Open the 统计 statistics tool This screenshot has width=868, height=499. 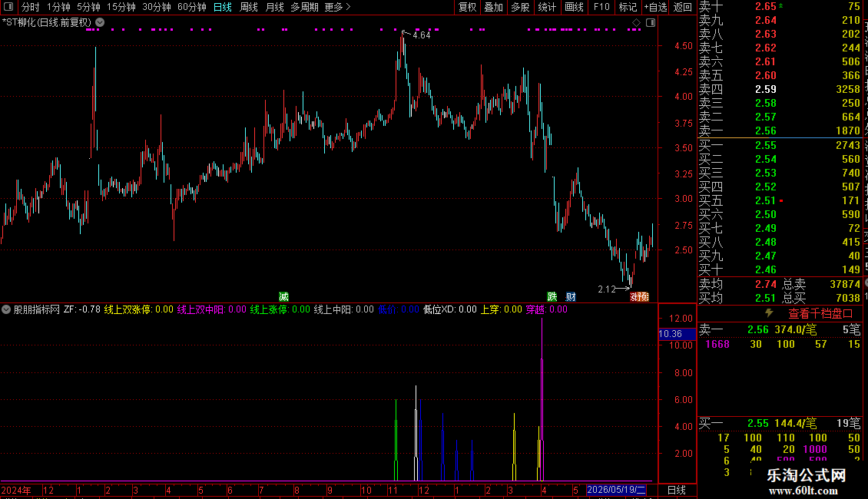547,7
